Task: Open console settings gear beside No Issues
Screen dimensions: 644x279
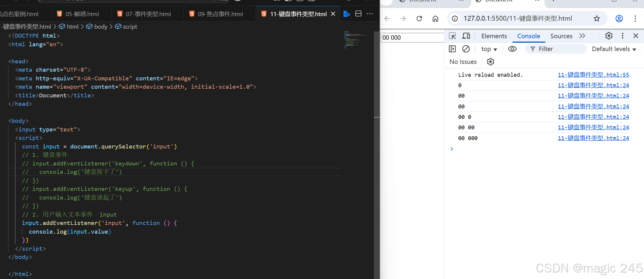Action: 490,62
